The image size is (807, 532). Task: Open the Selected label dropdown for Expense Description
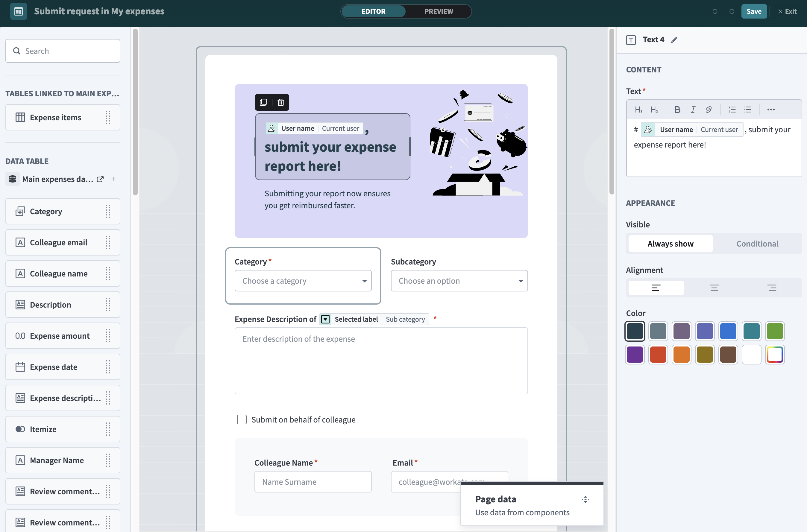325,319
